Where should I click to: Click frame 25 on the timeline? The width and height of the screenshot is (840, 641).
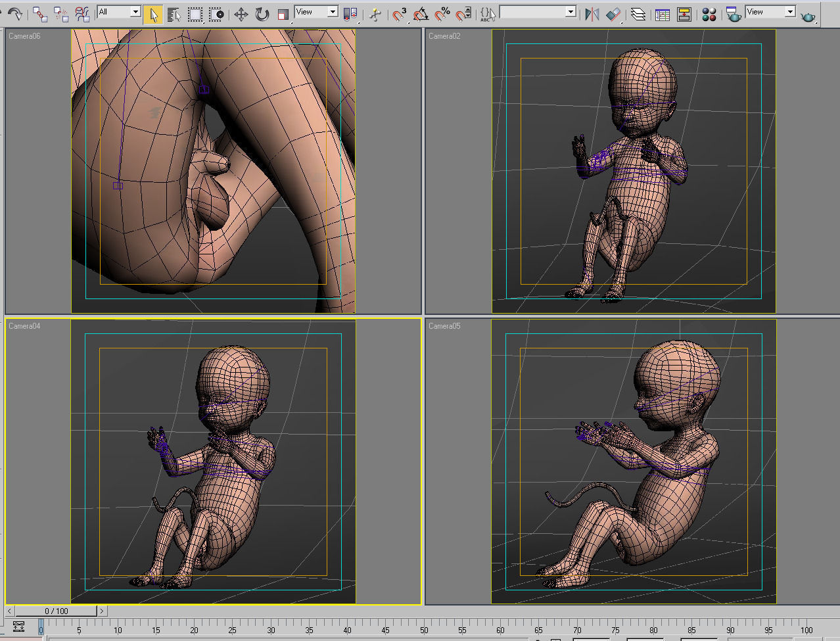pos(232,630)
